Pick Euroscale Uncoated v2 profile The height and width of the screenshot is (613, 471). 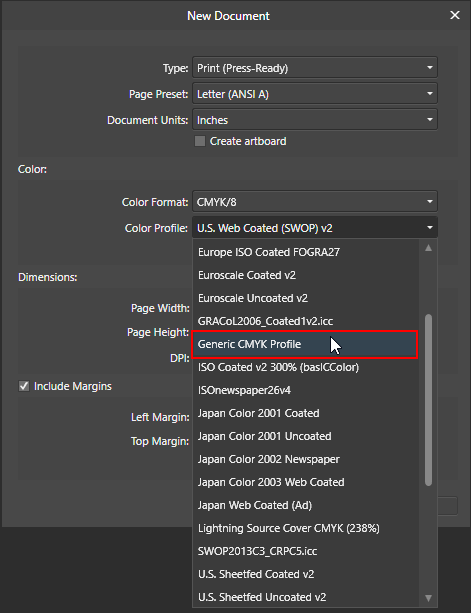305,298
